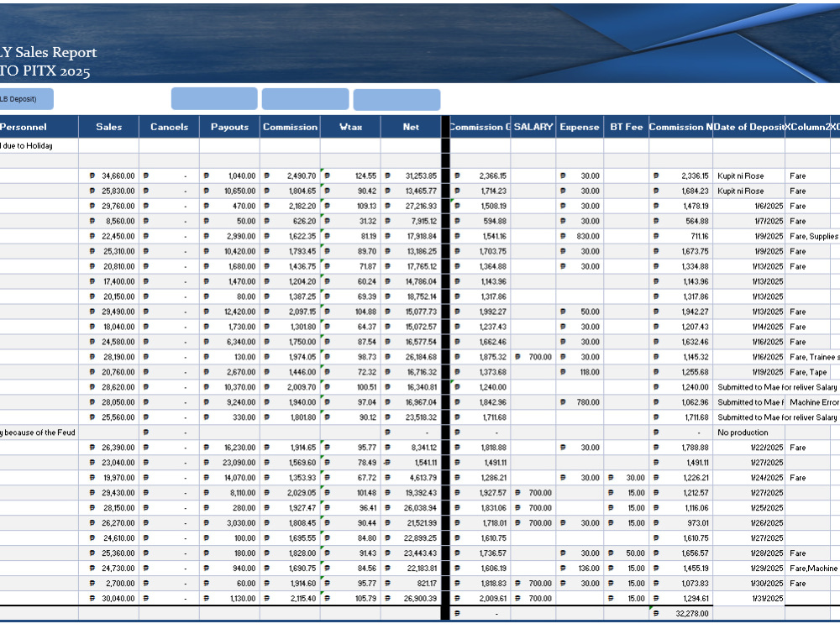Viewport: 840px width, 629px height.
Task: Select the 'because of the Feud' cell
Action: [x=39, y=432]
